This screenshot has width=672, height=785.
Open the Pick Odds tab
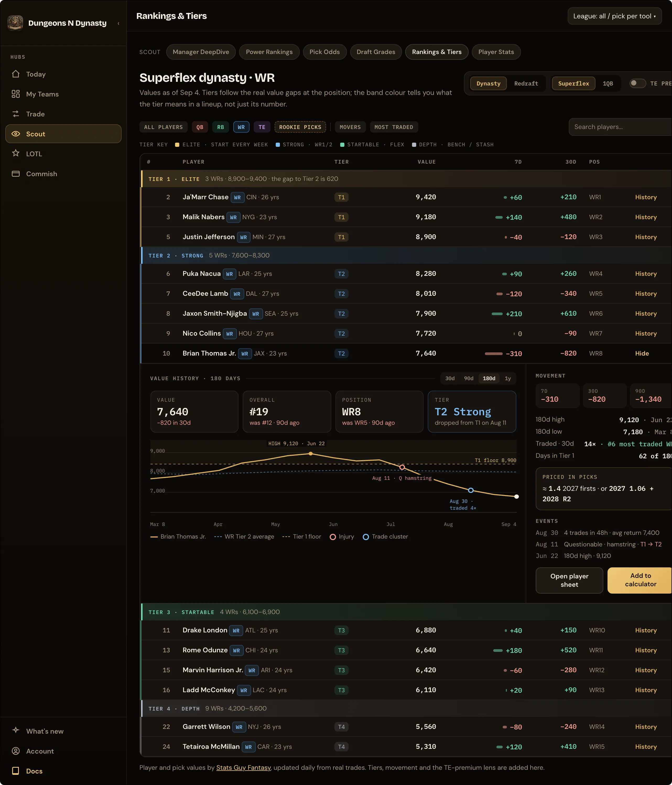click(x=324, y=52)
